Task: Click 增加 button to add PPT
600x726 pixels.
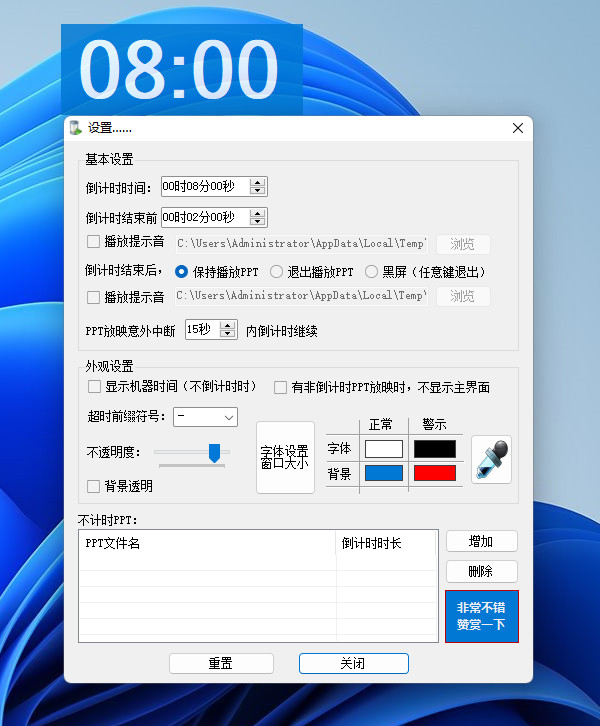Action: pyautogui.click(x=481, y=541)
